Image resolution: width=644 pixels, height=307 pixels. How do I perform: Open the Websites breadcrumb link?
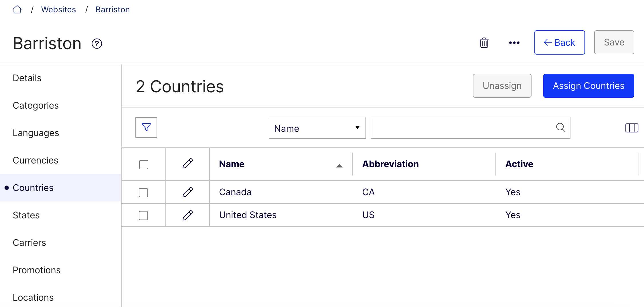(58, 9)
